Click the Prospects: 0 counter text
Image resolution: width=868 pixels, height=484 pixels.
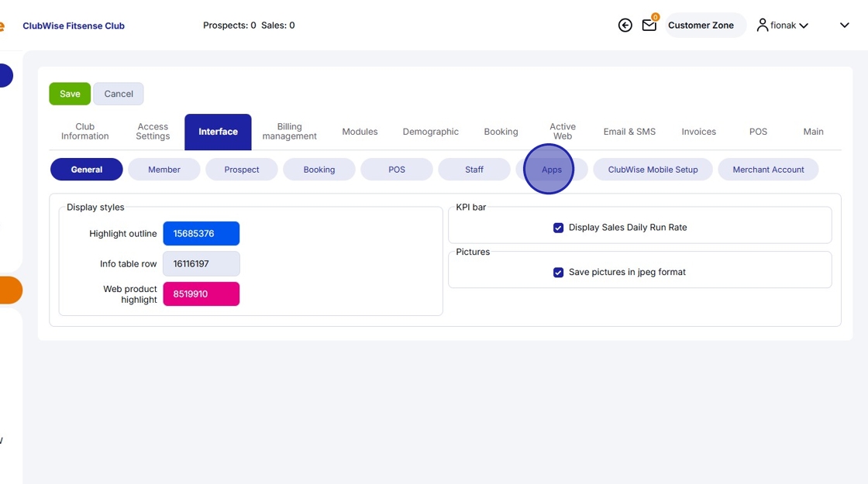[229, 26]
